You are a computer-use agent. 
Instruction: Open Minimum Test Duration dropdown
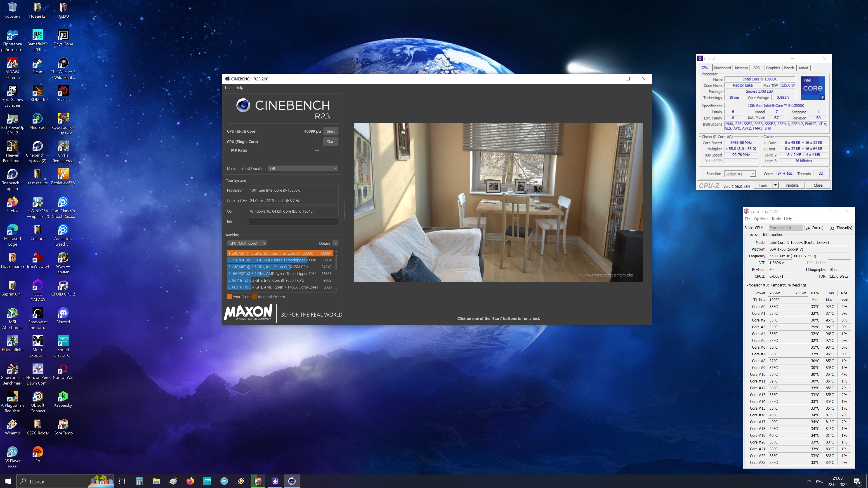pyautogui.click(x=303, y=168)
